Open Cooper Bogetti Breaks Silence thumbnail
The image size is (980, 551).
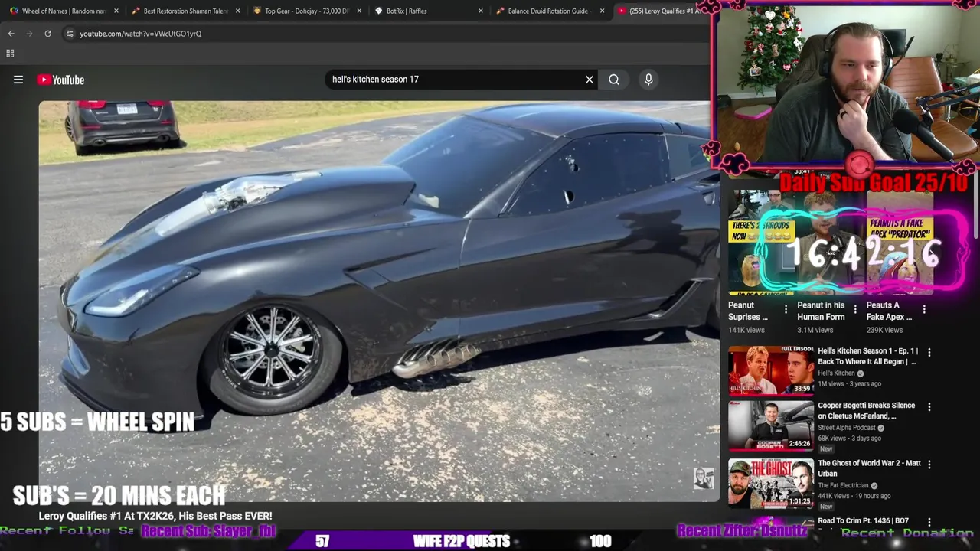coord(771,425)
